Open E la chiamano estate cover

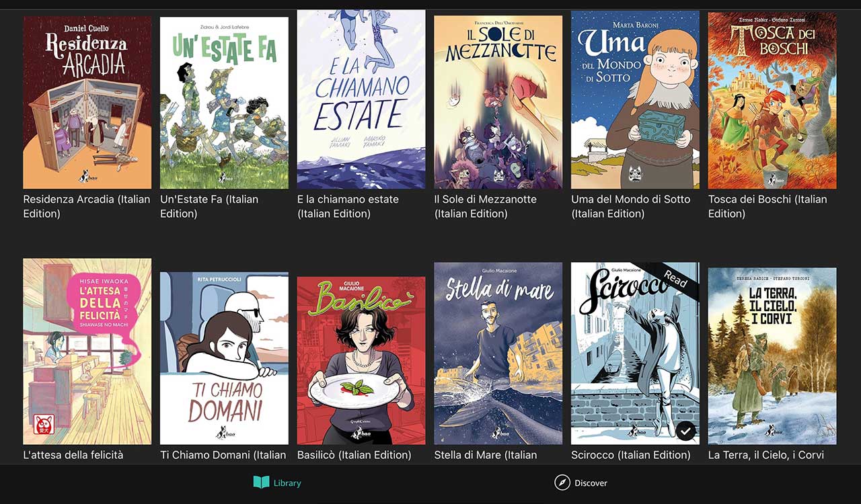point(361,99)
